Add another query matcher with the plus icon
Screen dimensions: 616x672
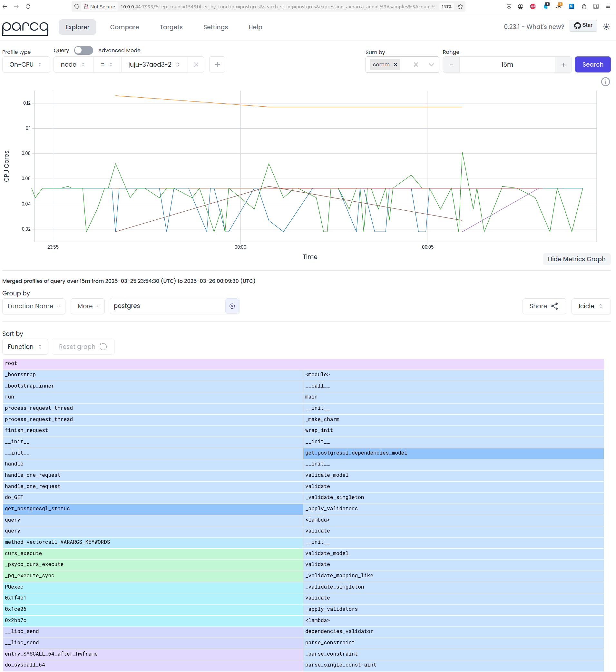(217, 64)
